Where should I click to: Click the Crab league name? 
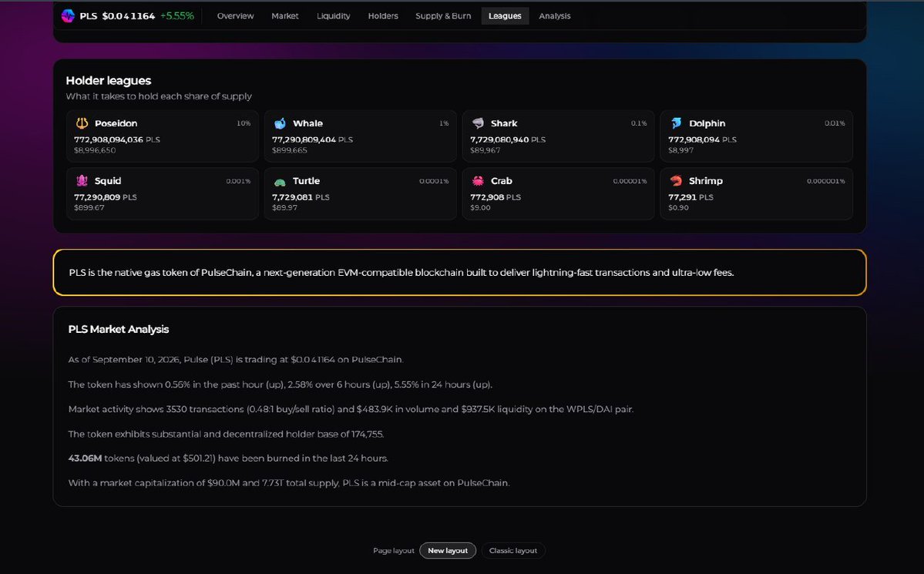tap(502, 181)
